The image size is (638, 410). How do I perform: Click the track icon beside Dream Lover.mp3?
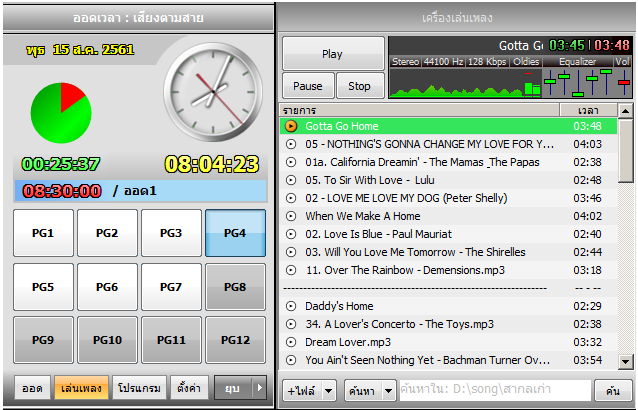291,342
